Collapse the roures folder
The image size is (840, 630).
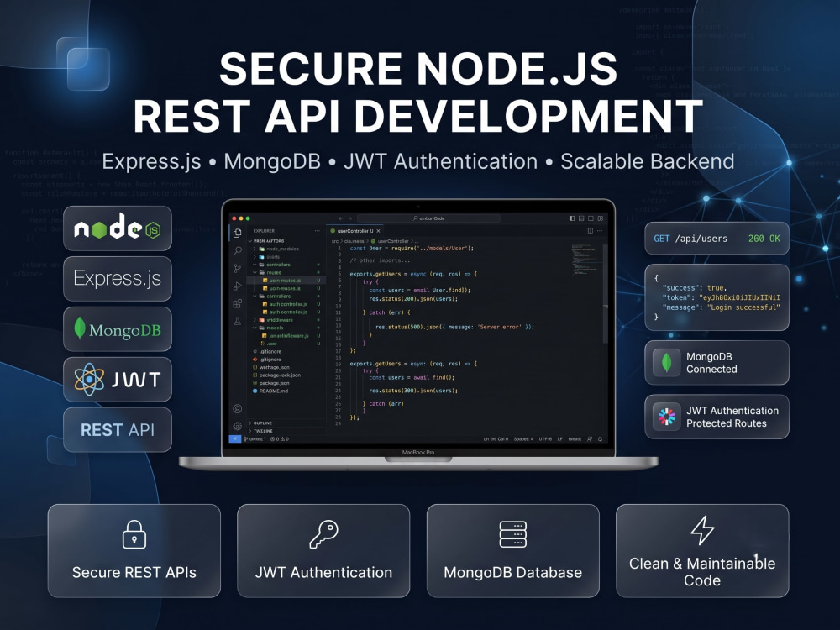pos(274,273)
